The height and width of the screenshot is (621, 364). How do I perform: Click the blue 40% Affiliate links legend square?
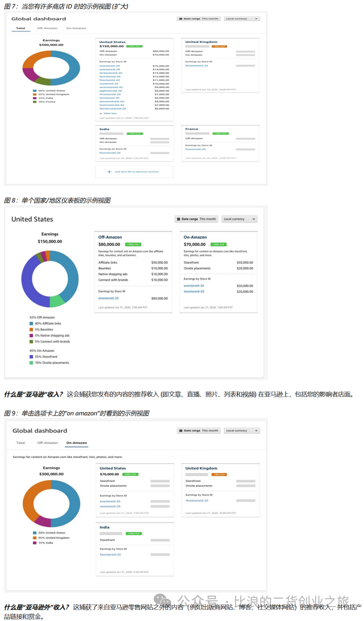pos(31,323)
